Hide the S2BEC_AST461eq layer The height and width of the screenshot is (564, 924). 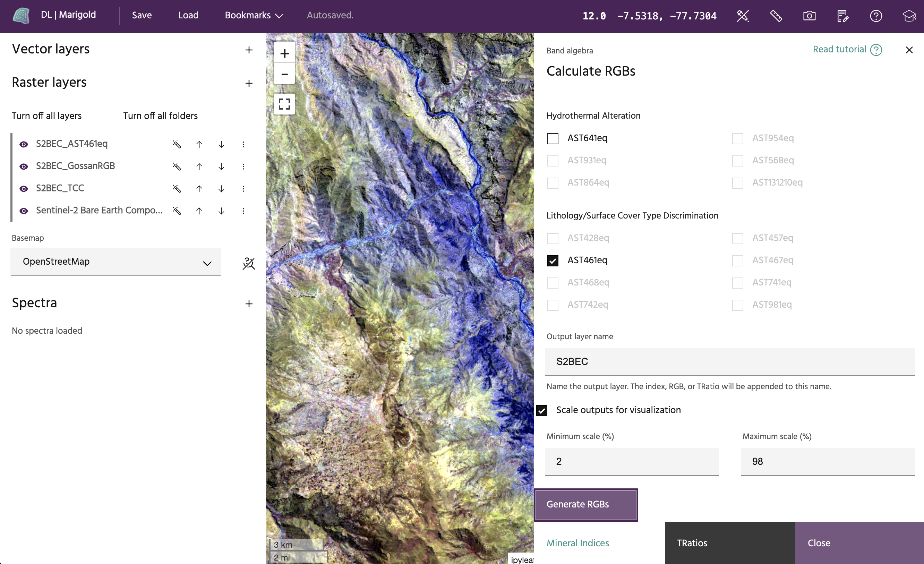click(x=24, y=144)
